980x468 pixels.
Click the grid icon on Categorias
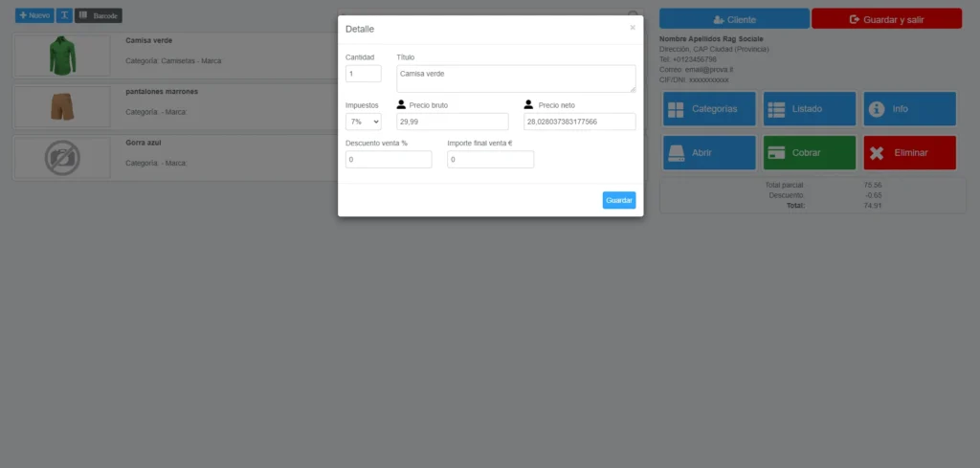(x=676, y=109)
